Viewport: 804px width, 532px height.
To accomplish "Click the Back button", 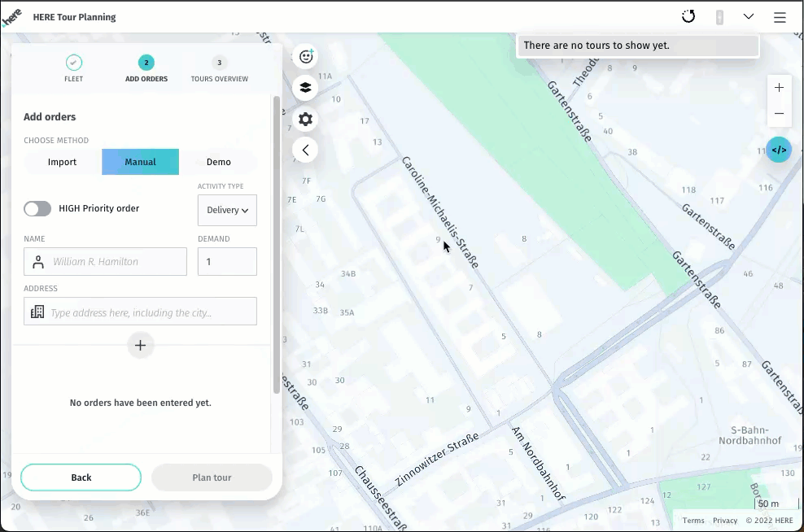I will pyautogui.click(x=81, y=477).
